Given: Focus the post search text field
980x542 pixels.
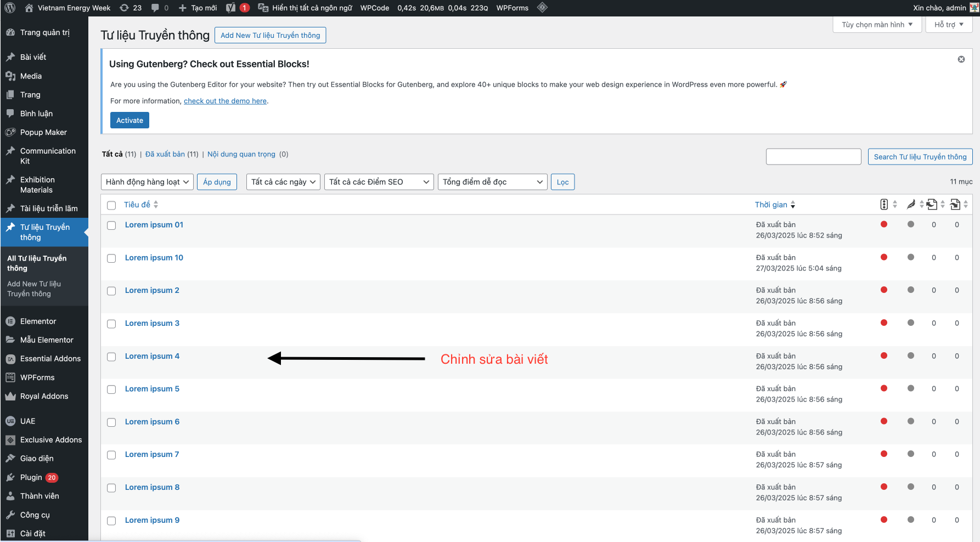Looking at the screenshot, I should 813,157.
